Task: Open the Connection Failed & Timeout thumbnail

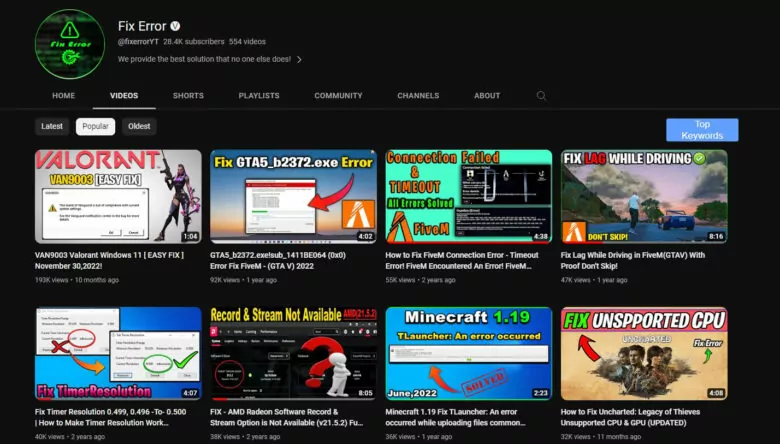Action: tap(469, 196)
